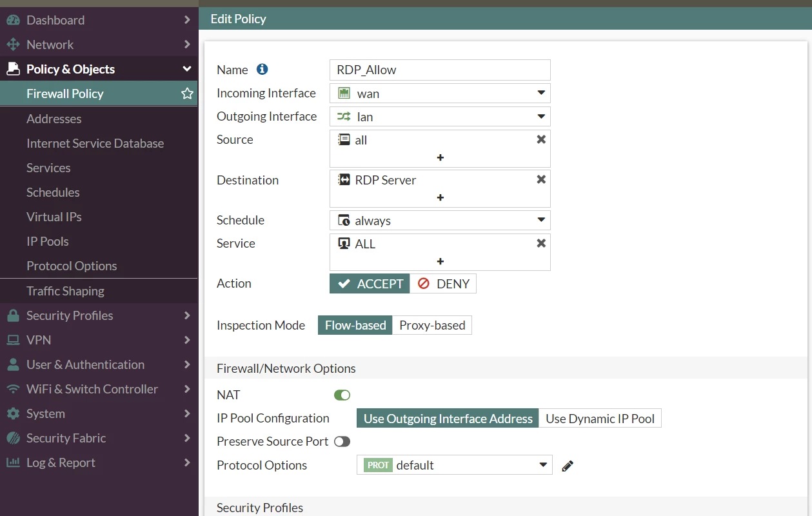
Task: Click the RDP Server object icon
Action: pos(344,179)
